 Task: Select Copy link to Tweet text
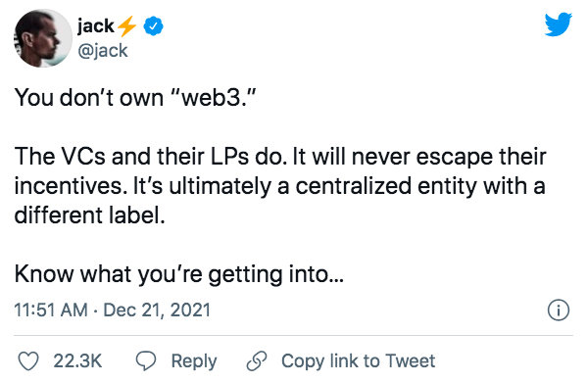[x=358, y=361]
